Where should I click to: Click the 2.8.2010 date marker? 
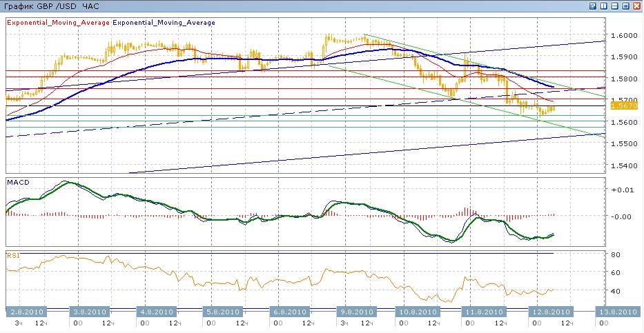pyautogui.click(x=25, y=310)
